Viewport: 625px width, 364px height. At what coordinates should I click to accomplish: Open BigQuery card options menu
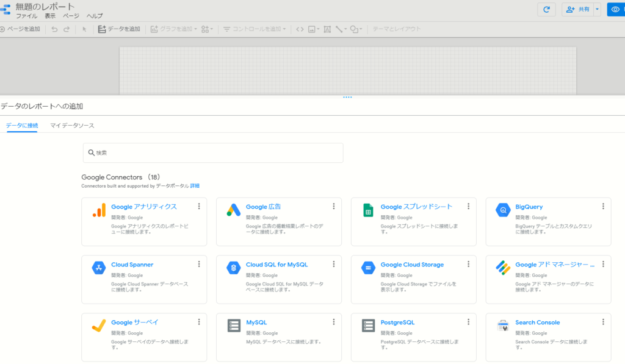point(603,206)
